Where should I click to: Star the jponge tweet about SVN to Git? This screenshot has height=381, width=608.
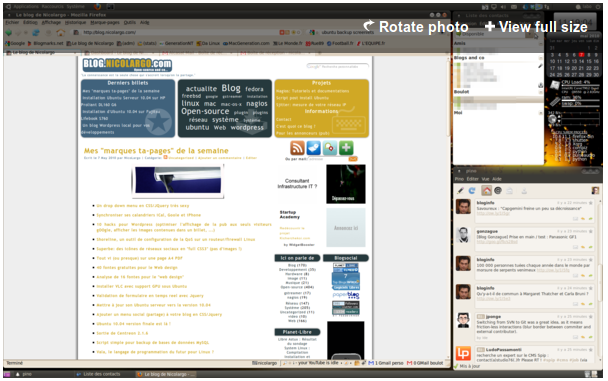(x=591, y=317)
